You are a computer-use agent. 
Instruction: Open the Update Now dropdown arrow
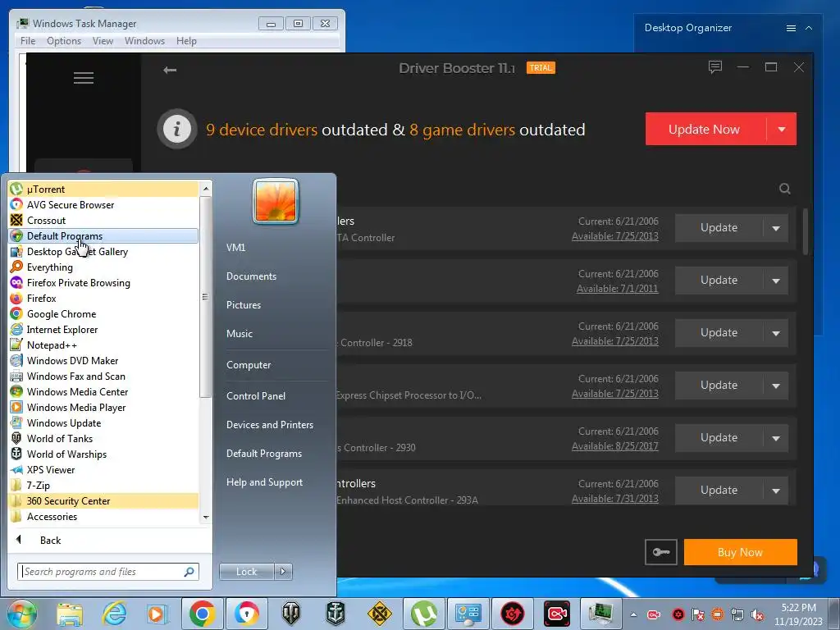coord(782,129)
